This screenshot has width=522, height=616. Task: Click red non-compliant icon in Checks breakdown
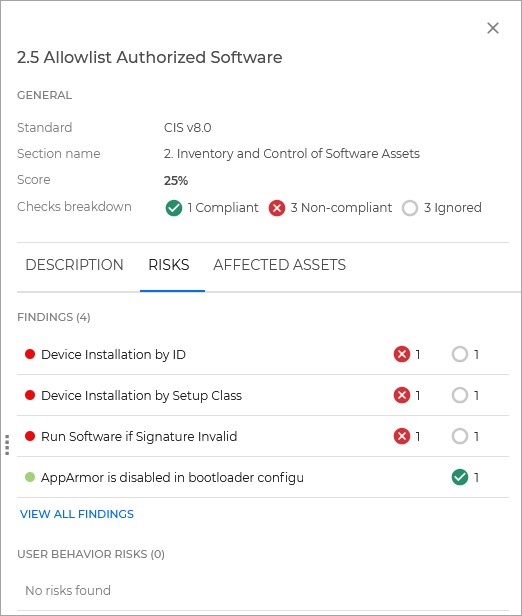point(277,208)
